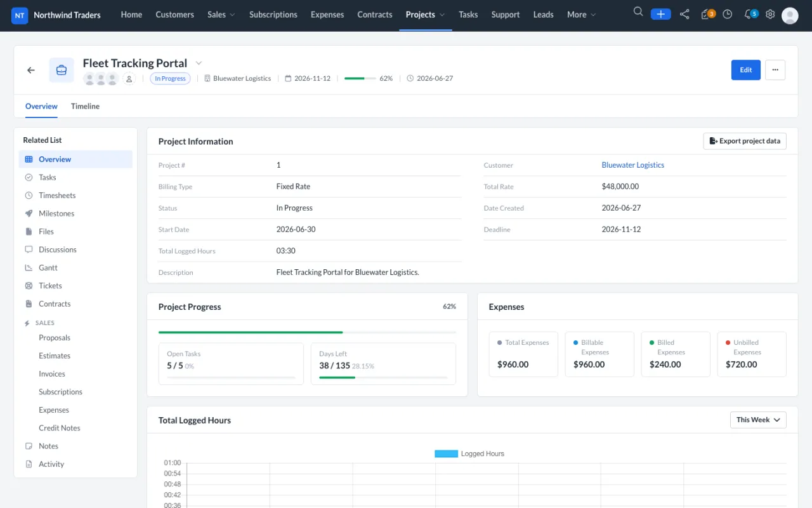Open Discussions in the related list

pos(75,250)
